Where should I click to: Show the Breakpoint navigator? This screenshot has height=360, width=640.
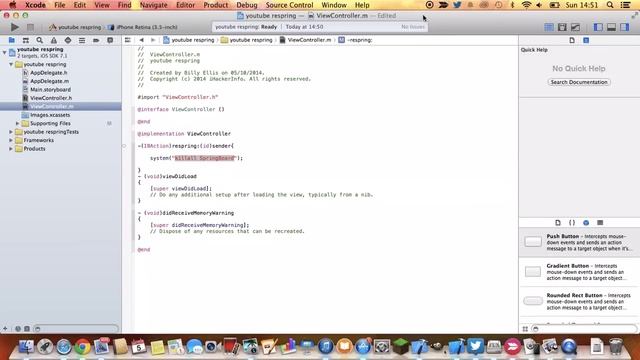pos(96,40)
